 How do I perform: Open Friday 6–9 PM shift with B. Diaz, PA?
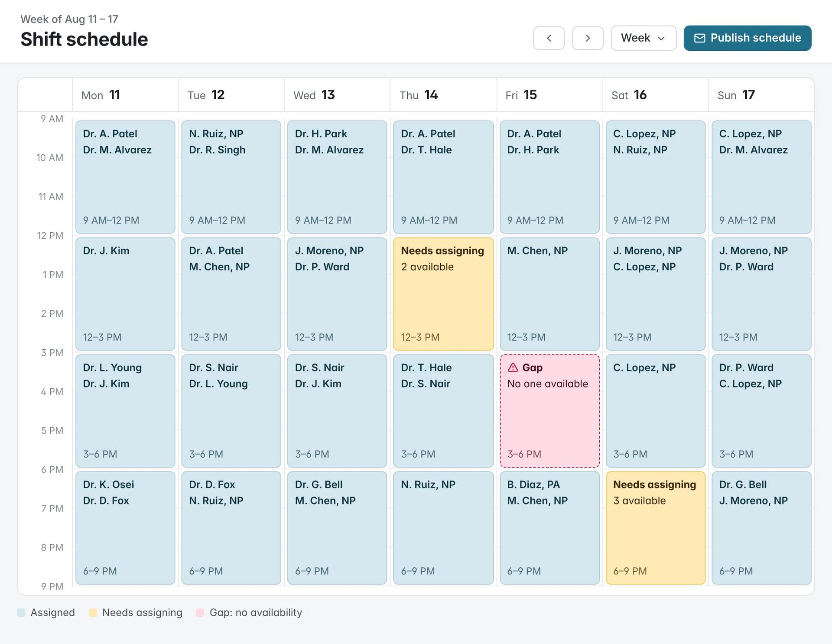point(549,528)
